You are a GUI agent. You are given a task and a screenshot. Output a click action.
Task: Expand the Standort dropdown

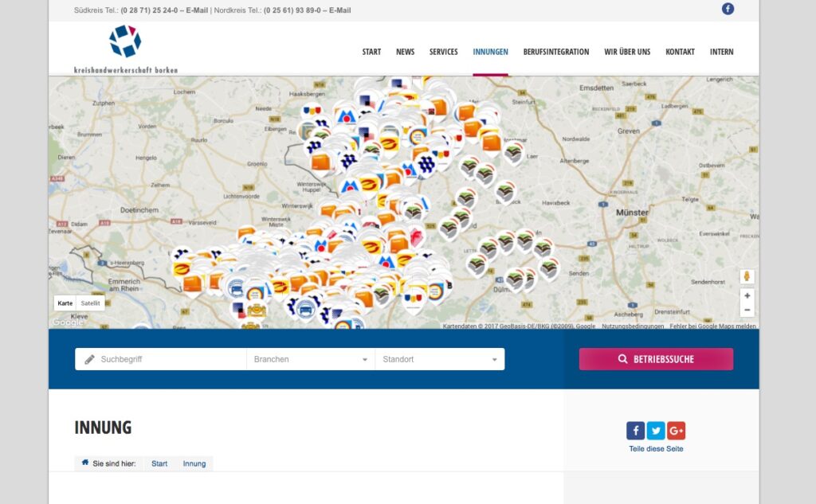[439, 359]
